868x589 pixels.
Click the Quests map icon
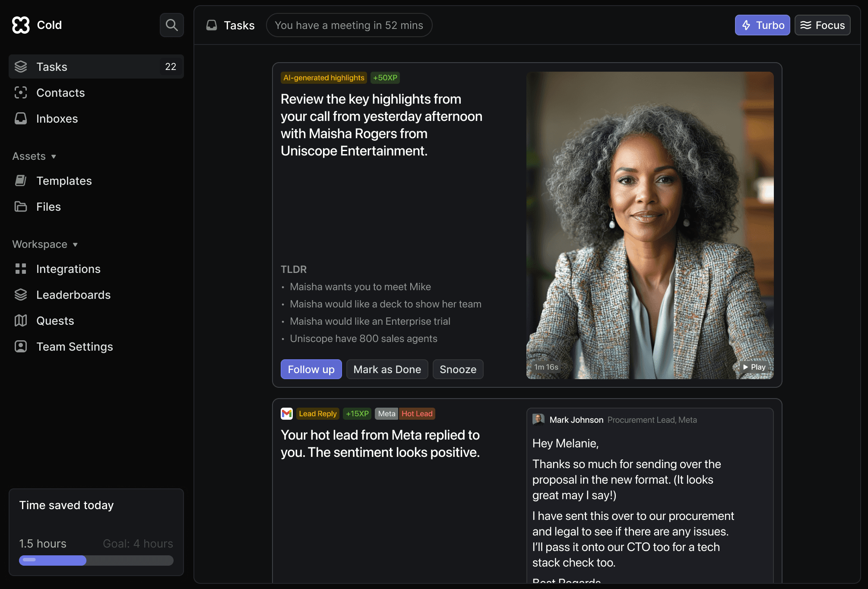[x=21, y=320]
